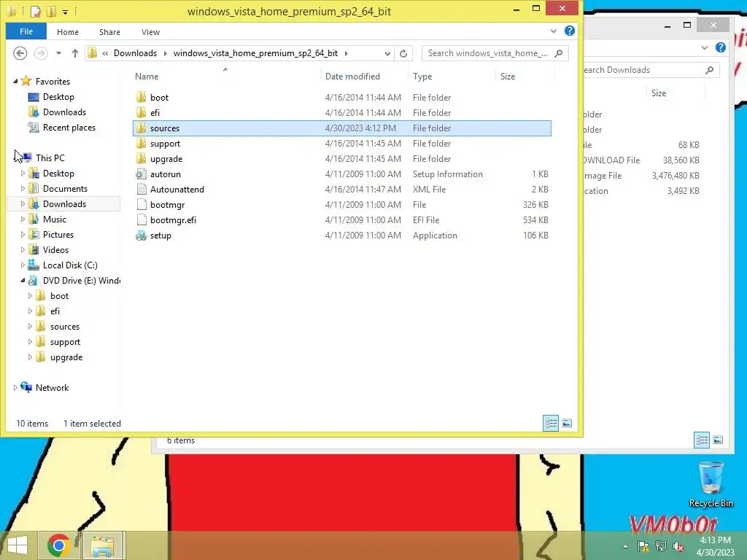Click Size column header in background window
Viewport: 747px width, 560px height.
pos(659,93)
